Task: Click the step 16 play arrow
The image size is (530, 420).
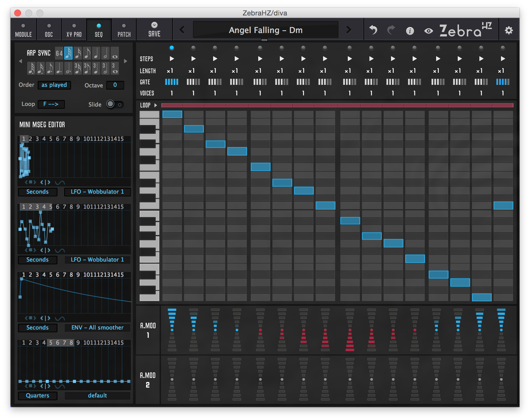Action: (x=503, y=59)
